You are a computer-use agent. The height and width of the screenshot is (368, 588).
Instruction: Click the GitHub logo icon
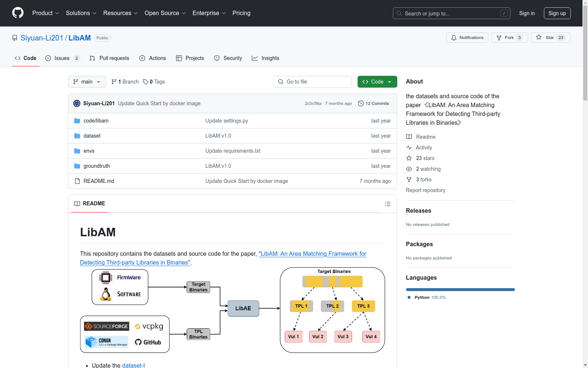point(18,13)
